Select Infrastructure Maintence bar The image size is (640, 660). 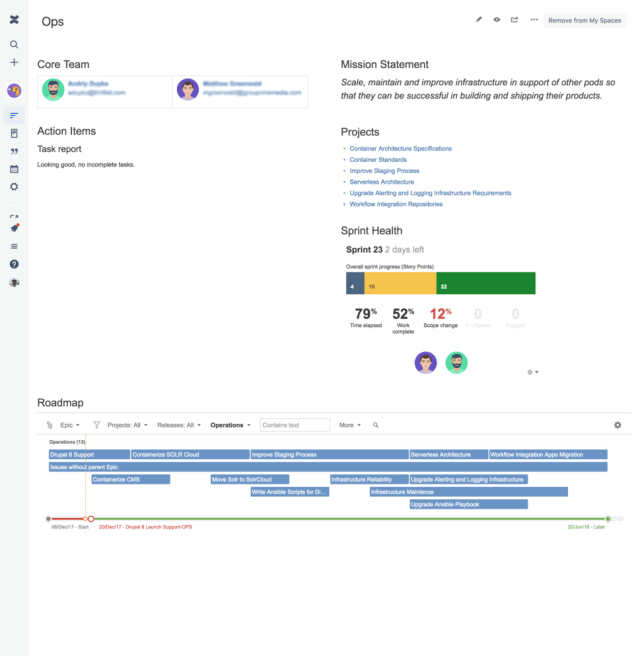coord(469,492)
